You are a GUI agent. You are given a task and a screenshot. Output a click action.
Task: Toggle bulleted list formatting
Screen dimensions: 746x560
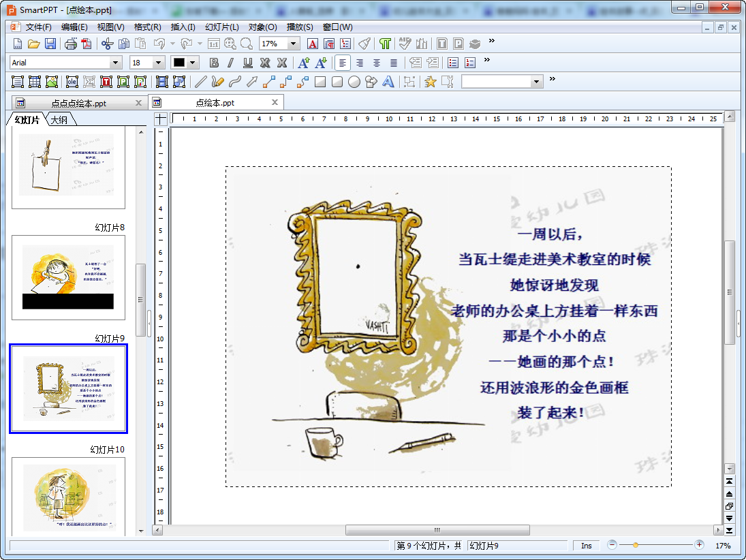point(453,63)
